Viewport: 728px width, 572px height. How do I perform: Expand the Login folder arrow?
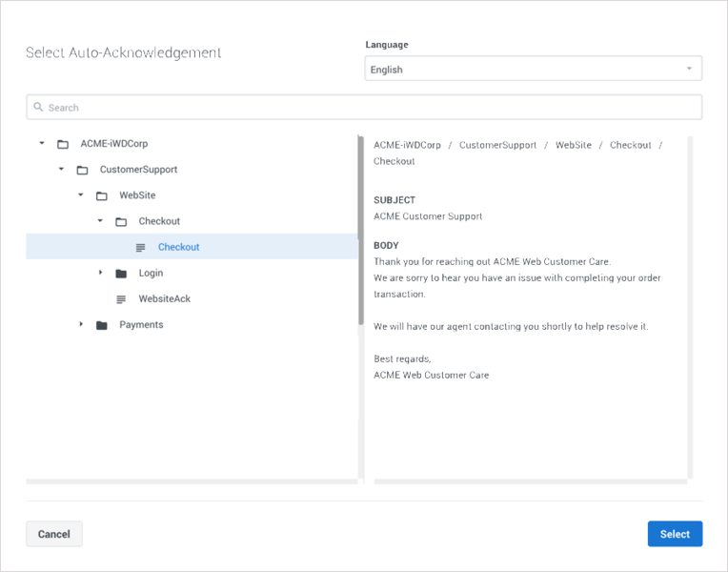[x=100, y=273]
